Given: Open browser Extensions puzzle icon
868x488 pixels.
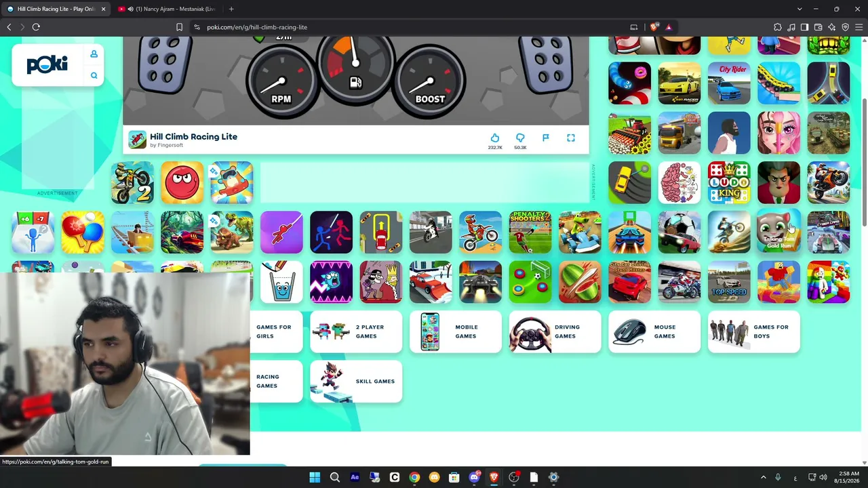Looking at the screenshot, I should click(778, 27).
